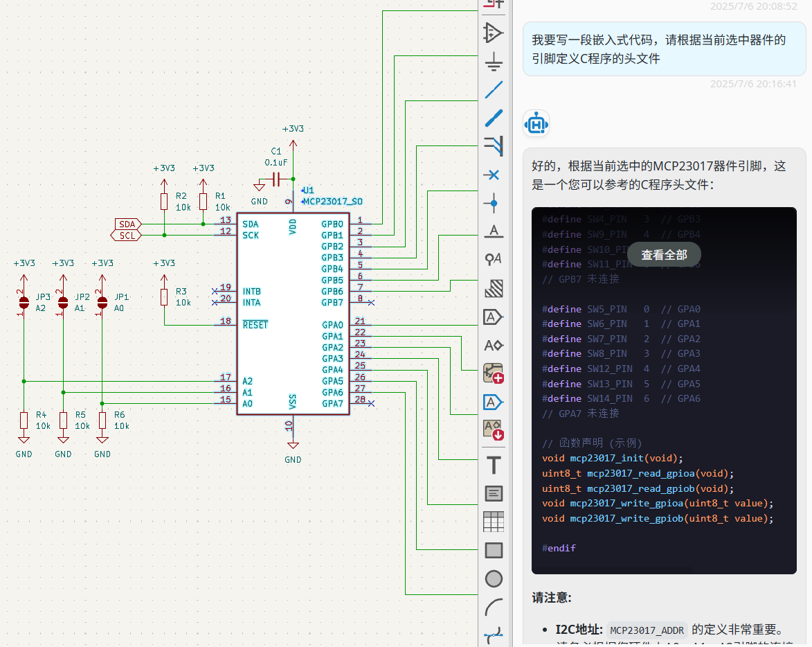812x647 pixels.
Task: Click the Add Hierarchical Sheet tool
Action: 494,373
